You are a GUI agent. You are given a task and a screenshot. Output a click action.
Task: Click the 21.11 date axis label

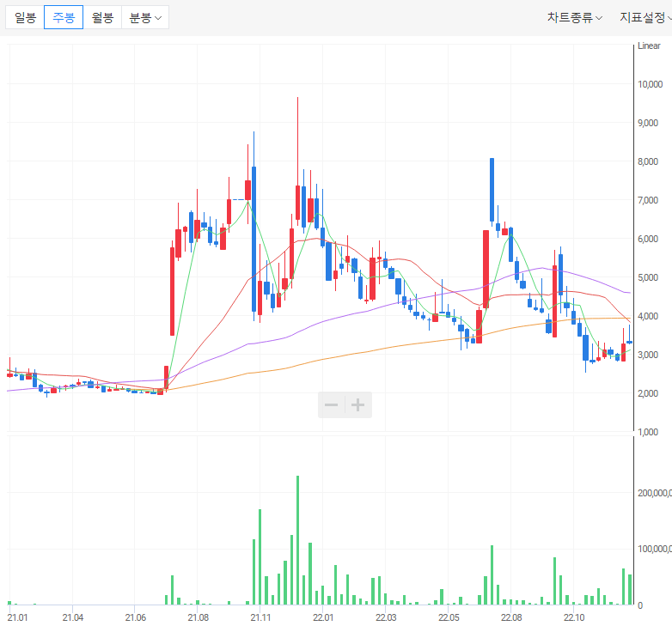[x=260, y=617]
